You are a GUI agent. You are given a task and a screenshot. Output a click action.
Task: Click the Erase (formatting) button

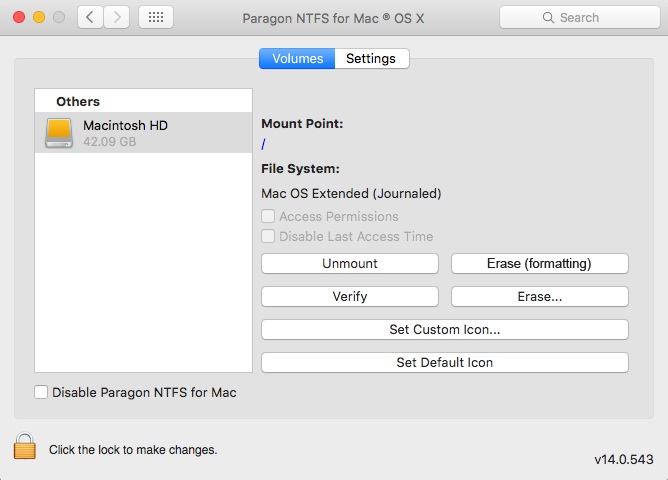pos(539,264)
